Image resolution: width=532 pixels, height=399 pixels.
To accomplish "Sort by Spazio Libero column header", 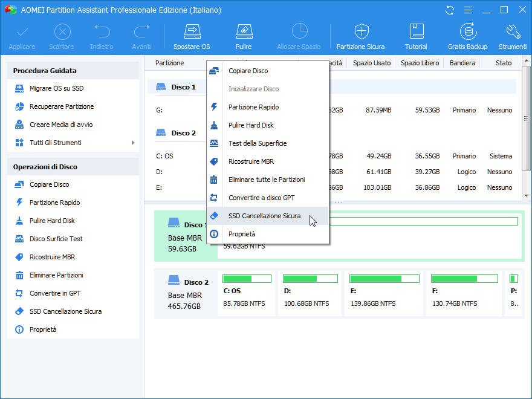I will (420, 63).
